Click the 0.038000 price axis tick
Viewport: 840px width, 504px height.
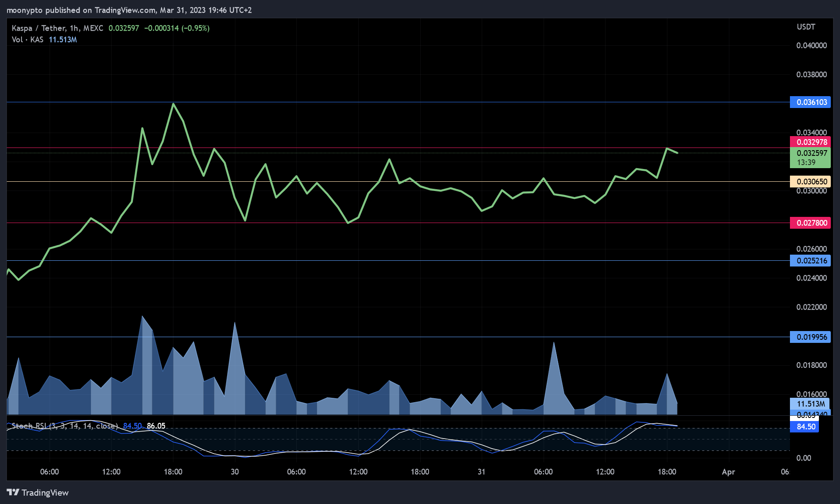click(x=811, y=75)
